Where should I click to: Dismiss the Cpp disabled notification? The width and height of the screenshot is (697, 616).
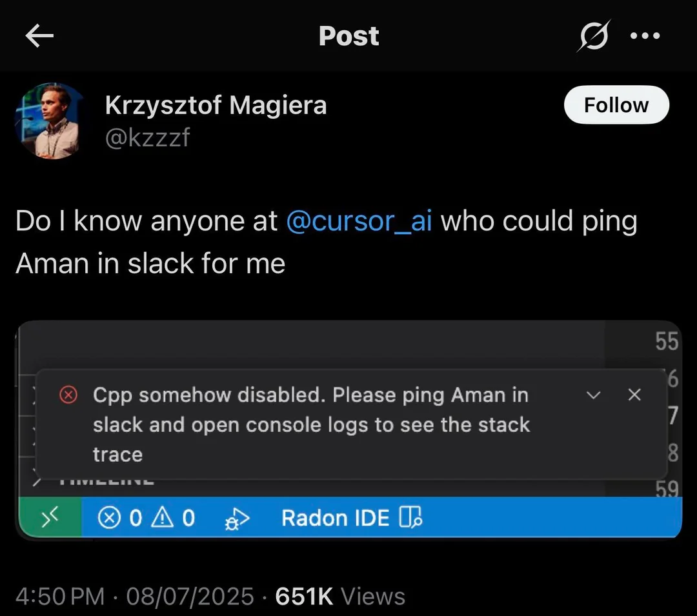[634, 394]
